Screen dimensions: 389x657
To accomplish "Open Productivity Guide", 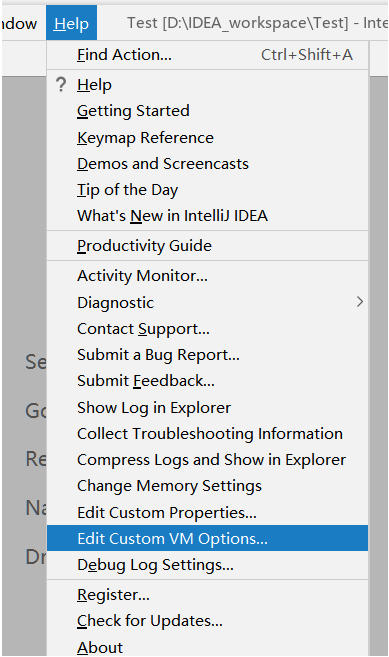I will [x=207, y=246].
